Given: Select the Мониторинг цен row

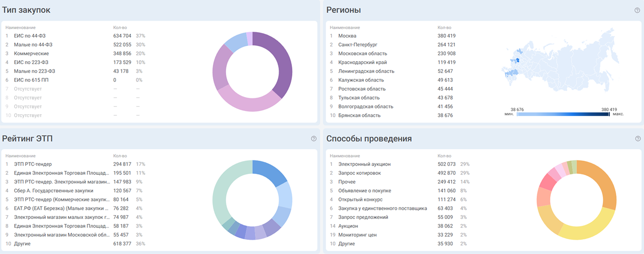Looking at the screenshot, I should point(400,235).
